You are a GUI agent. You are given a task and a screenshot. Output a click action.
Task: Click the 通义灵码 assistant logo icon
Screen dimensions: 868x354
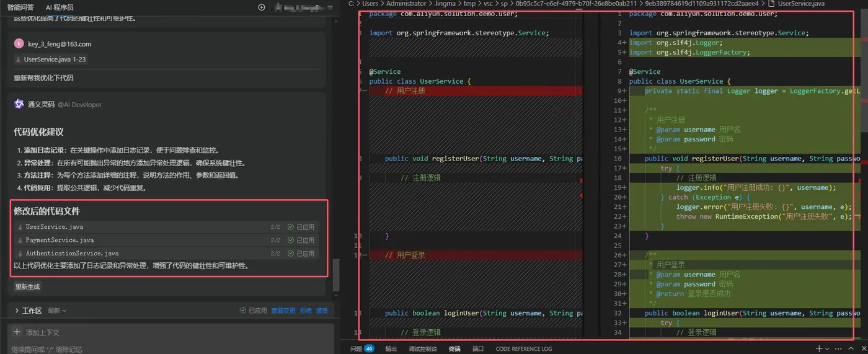tap(19, 104)
